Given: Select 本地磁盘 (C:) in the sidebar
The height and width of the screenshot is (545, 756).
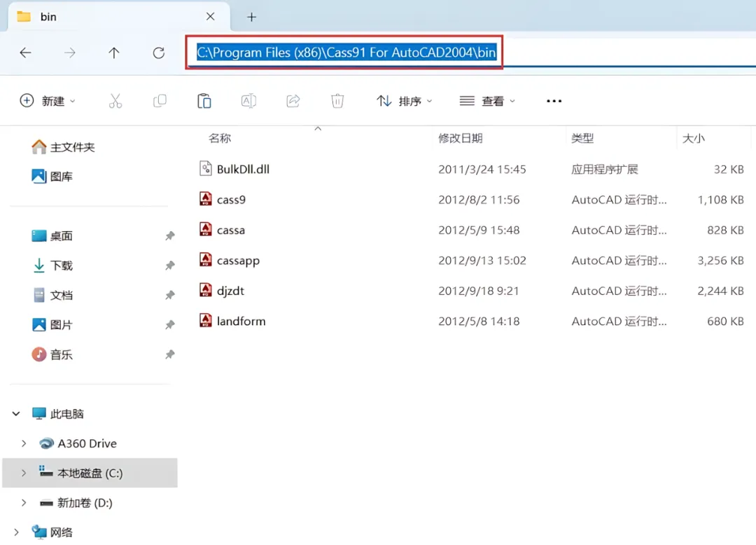Looking at the screenshot, I should click(x=90, y=473).
